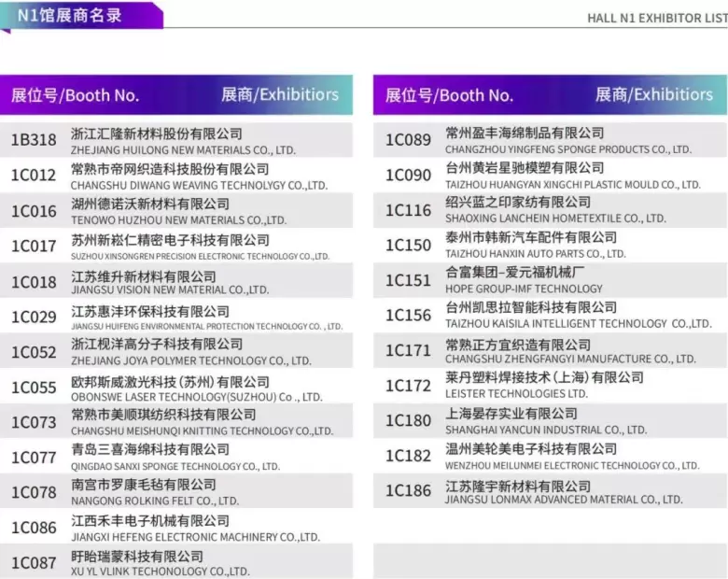Click 莱丹塑料焊接技术(上海)有限公司 Chinese name
728x579 pixels.
coord(544,377)
